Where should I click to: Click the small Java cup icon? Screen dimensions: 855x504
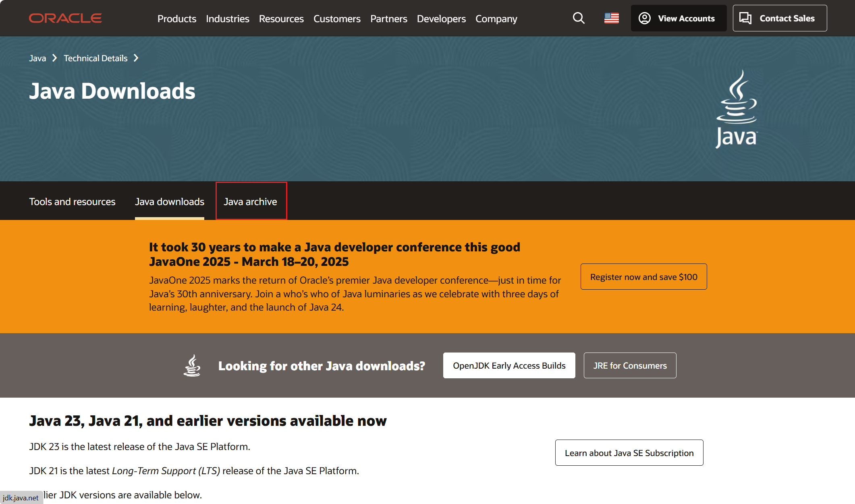(192, 365)
